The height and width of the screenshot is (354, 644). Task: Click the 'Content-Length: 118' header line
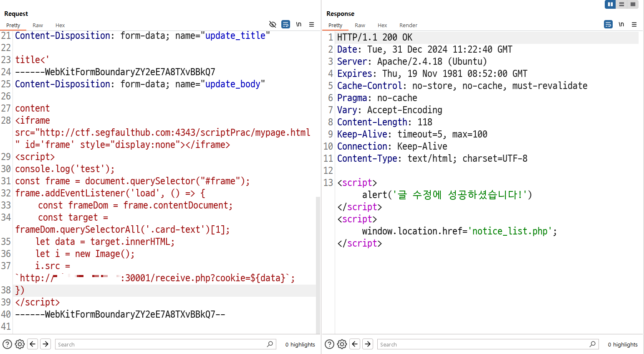(x=384, y=122)
